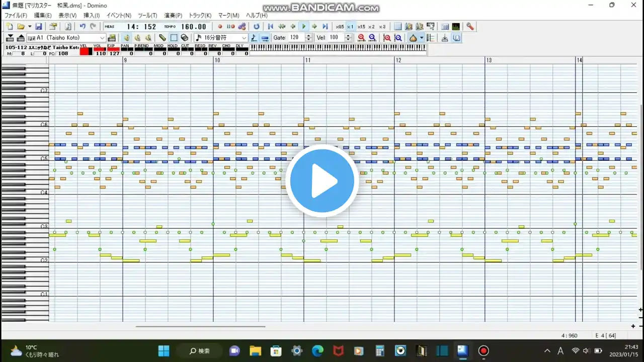This screenshot has width=644, height=362.
Task: Click measure 11 marker on the ruler
Action: pyautogui.click(x=307, y=60)
